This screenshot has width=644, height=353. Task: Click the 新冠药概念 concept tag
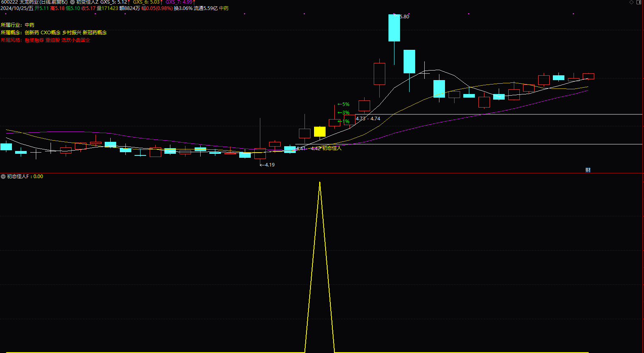pos(95,33)
